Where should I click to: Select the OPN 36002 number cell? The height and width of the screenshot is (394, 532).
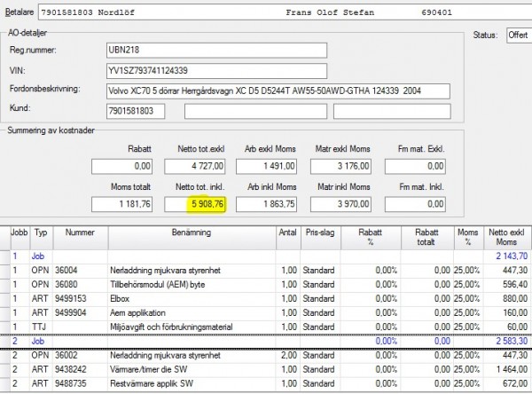[x=81, y=356]
